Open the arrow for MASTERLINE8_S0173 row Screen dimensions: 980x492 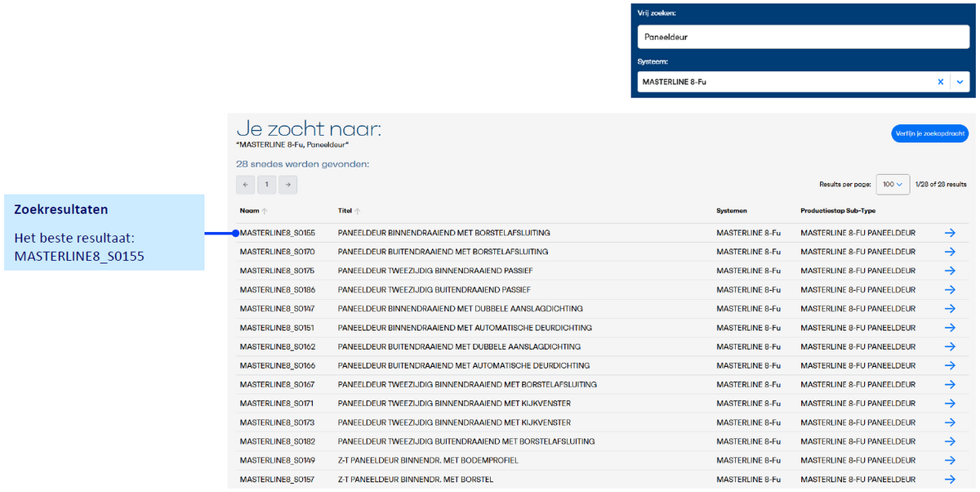949,423
